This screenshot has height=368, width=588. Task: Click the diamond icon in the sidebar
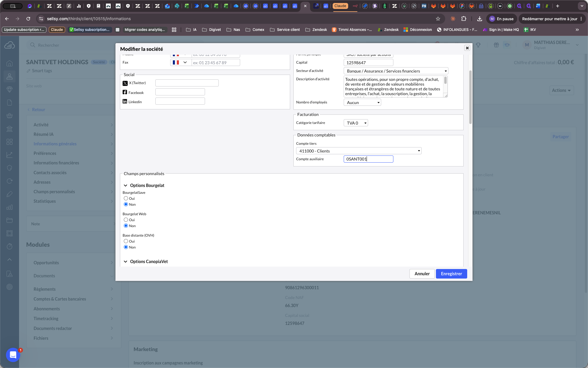pos(10,89)
